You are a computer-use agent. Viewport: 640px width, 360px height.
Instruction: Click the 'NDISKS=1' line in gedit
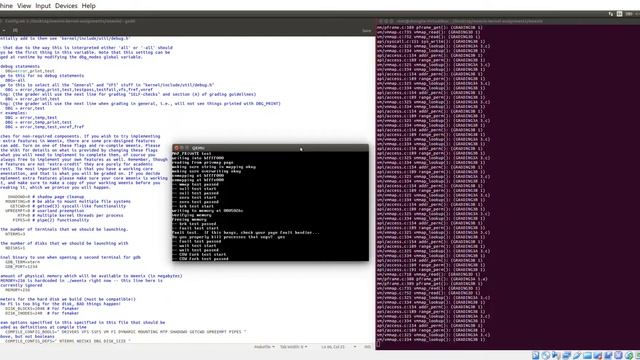(15, 248)
